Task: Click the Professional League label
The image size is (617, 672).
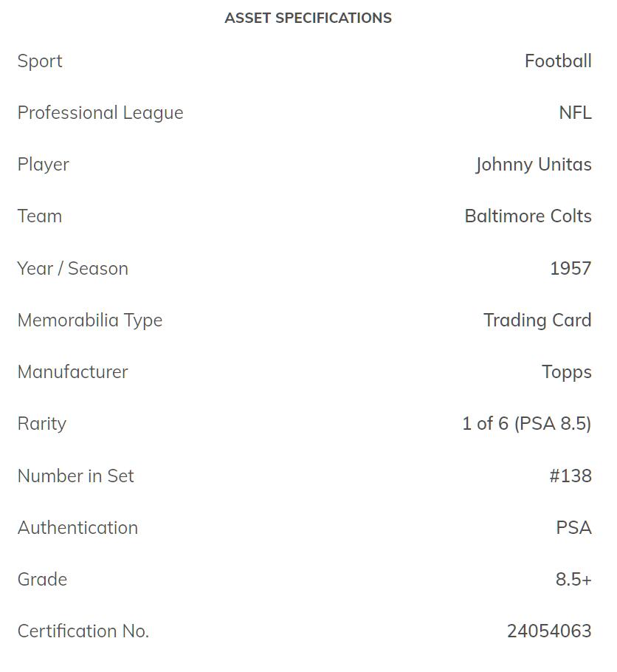Action: pos(100,113)
